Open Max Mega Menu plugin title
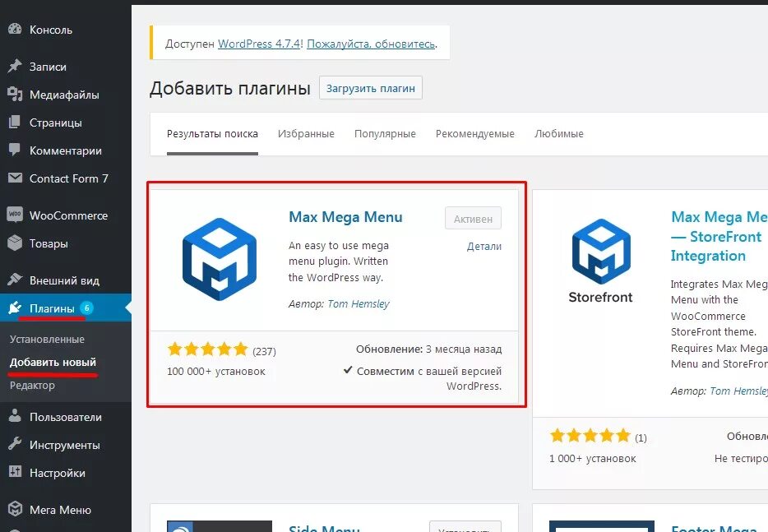This screenshot has height=532, width=768. tap(345, 217)
